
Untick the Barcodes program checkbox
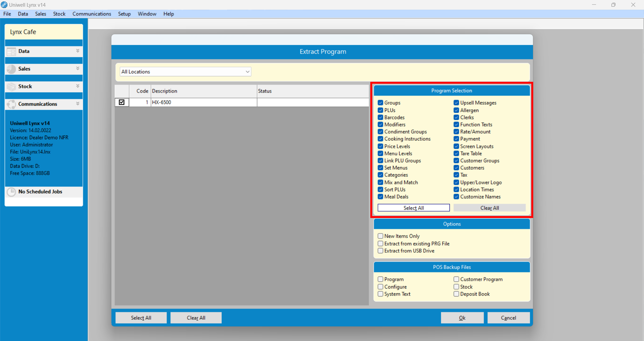coord(381,118)
